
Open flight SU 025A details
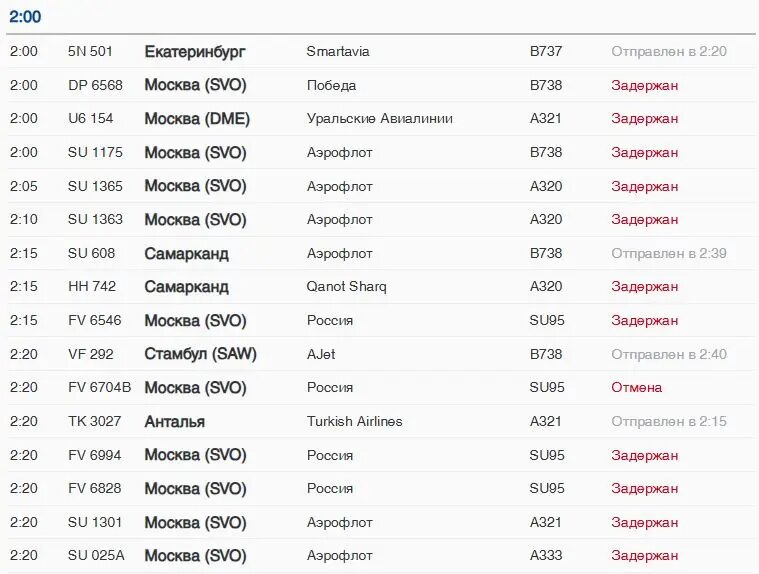[96, 556]
